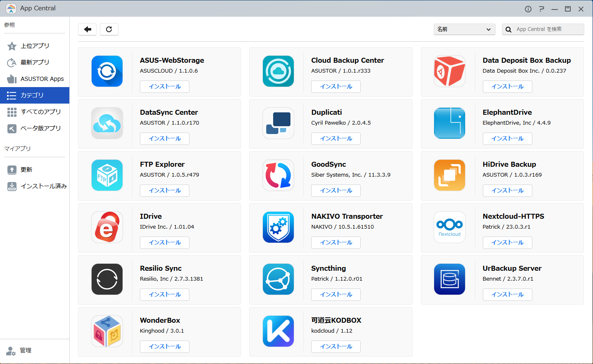This screenshot has width=593, height=364.
Task: Install Syncthing
Action: 336,295
